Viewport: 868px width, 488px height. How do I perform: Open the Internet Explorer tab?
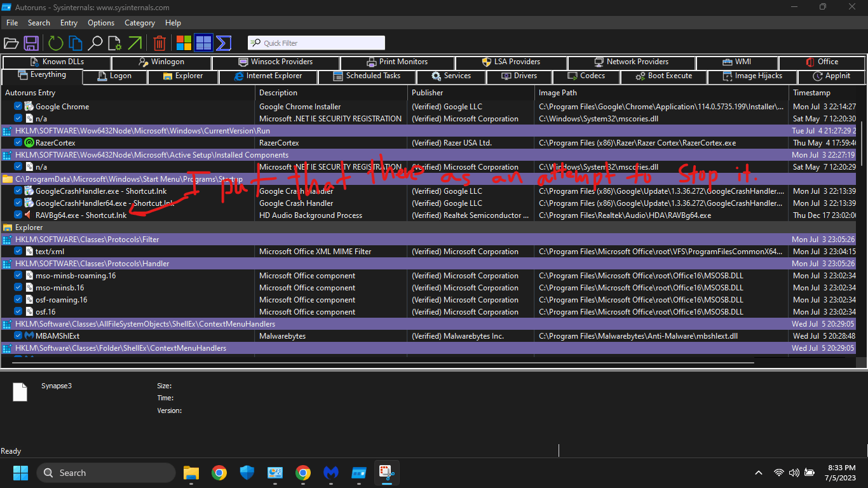[x=268, y=76]
